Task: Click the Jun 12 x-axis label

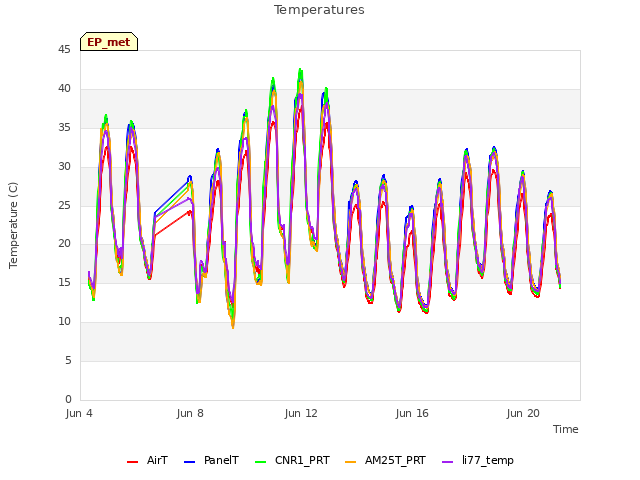Action: coord(301,413)
